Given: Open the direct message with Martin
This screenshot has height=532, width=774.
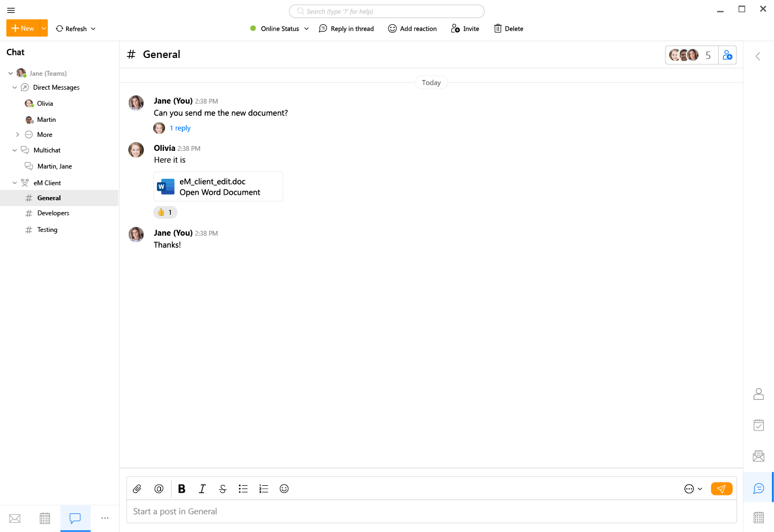Looking at the screenshot, I should point(46,120).
